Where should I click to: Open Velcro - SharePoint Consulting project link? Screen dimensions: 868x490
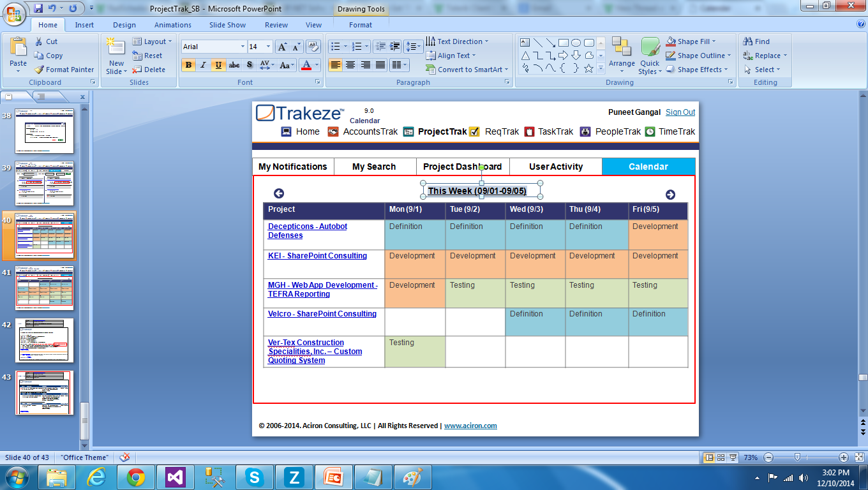point(322,314)
